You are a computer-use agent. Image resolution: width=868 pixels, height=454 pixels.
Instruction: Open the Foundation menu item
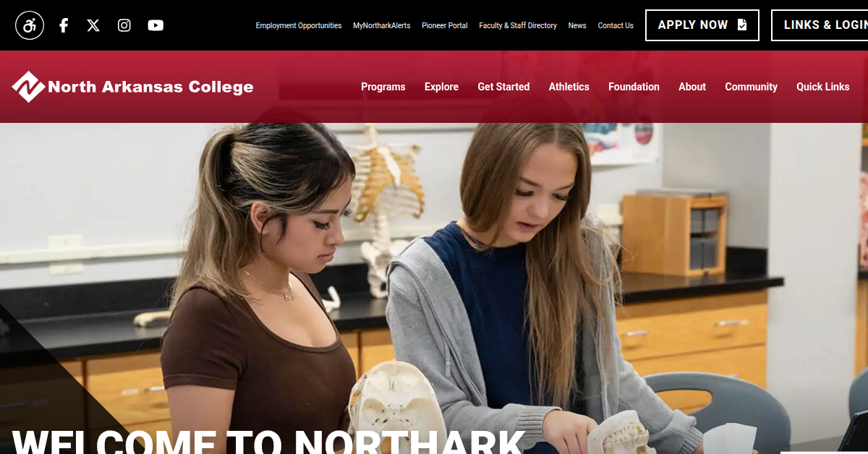[634, 87]
